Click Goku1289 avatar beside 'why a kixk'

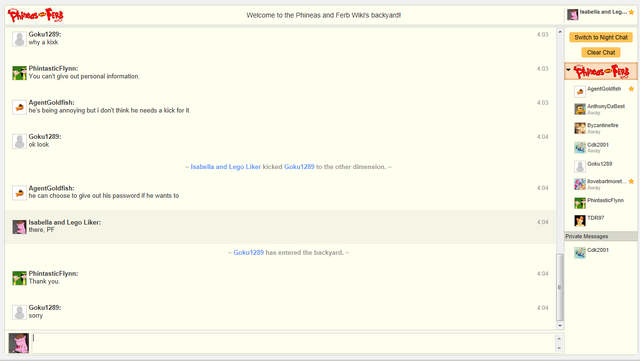[x=19, y=39]
